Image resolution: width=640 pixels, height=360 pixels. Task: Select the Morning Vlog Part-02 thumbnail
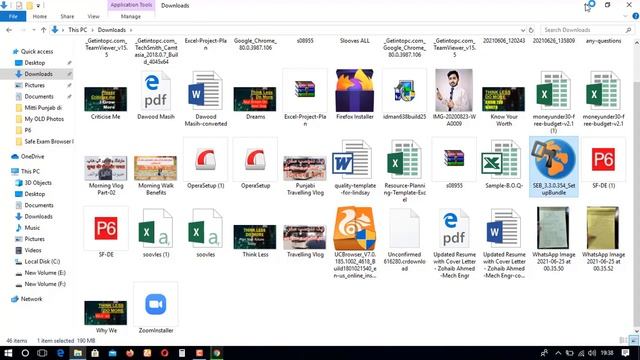(x=106, y=168)
